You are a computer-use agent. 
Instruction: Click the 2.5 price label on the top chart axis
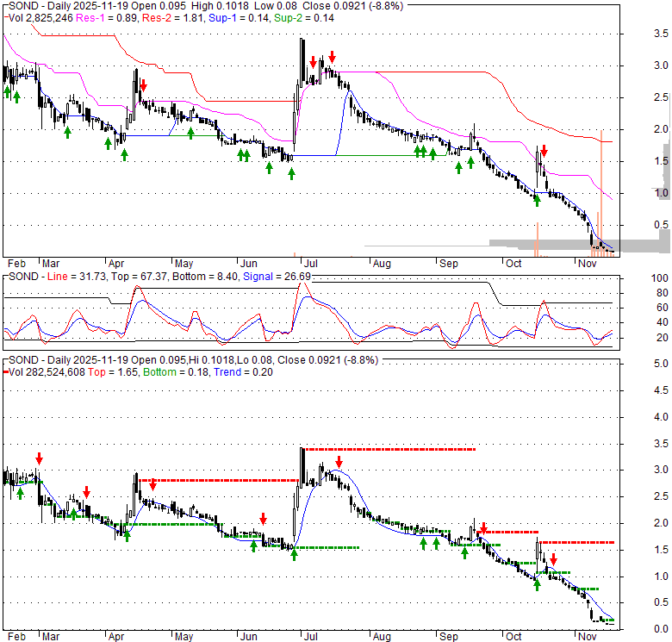tap(661, 97)
